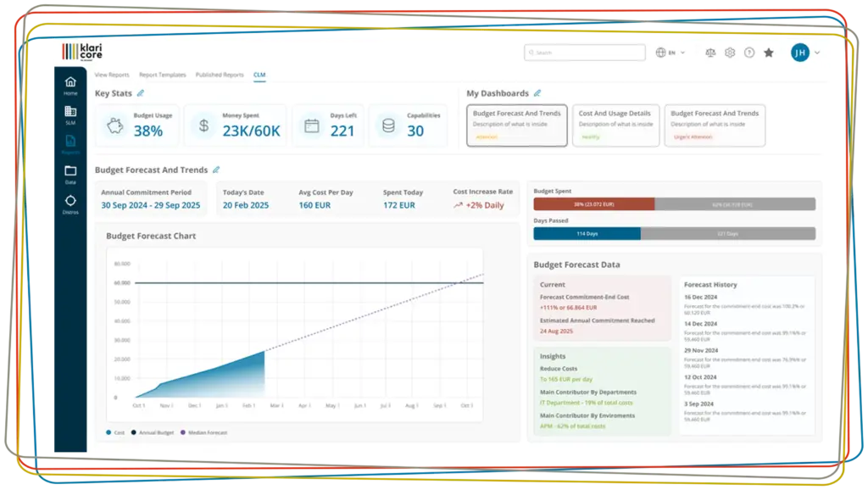Edit Budget Forecast And Trends pencil icon
868x490 pixels.
click(x=216, y=170)
